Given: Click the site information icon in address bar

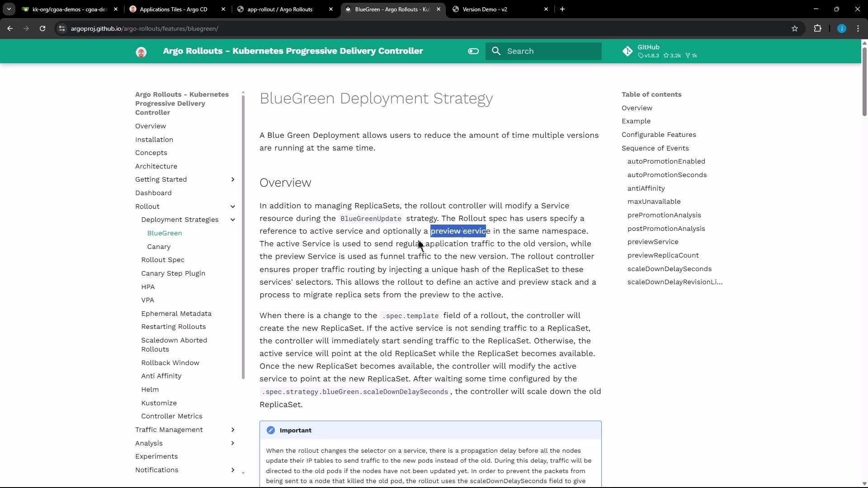Looking at the screenshot, I should (x=62, y=28).
